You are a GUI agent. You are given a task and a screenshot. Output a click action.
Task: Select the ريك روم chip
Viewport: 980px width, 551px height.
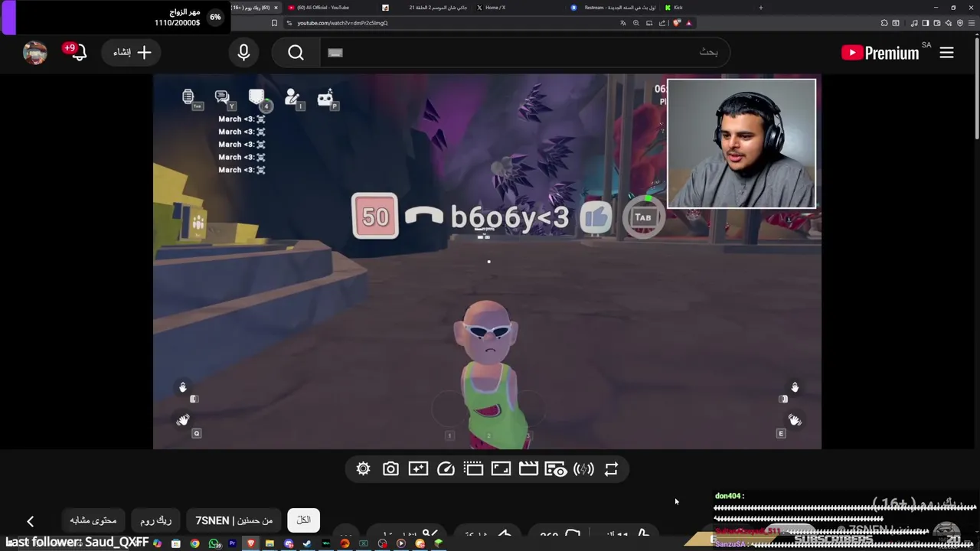155,520
